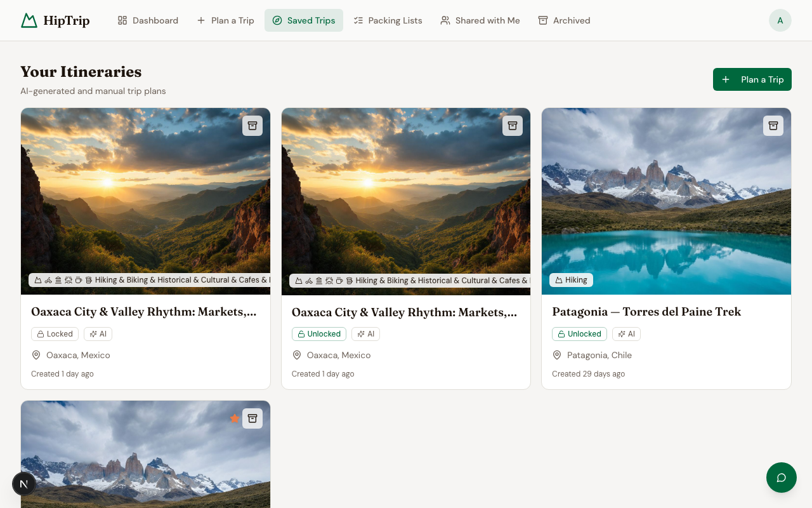
Task: Toggle the orange favorite star icon
Action: point(235,418)
